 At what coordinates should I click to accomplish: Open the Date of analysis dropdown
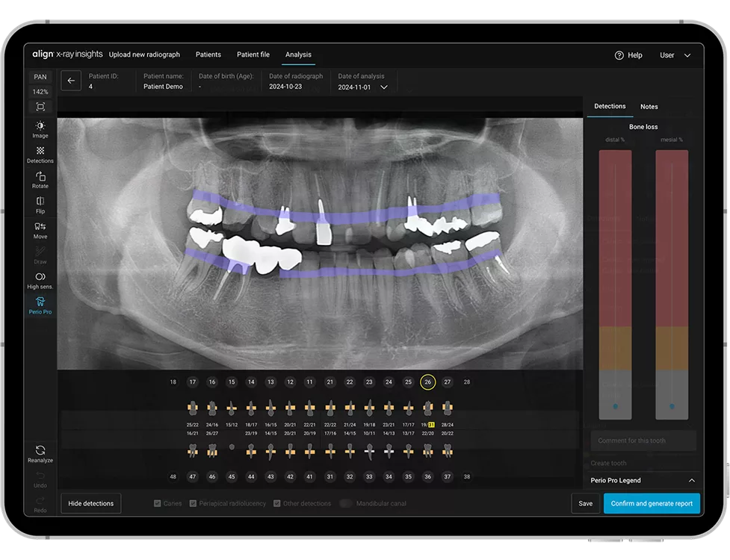click(384, 87)
